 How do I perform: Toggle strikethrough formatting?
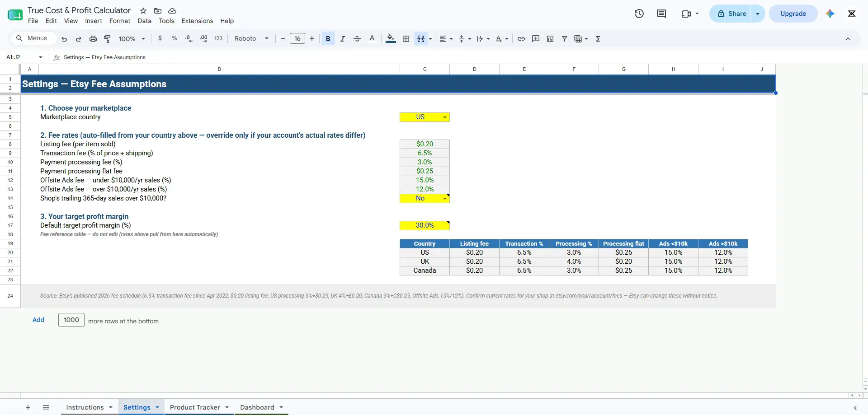pos(357,39)
